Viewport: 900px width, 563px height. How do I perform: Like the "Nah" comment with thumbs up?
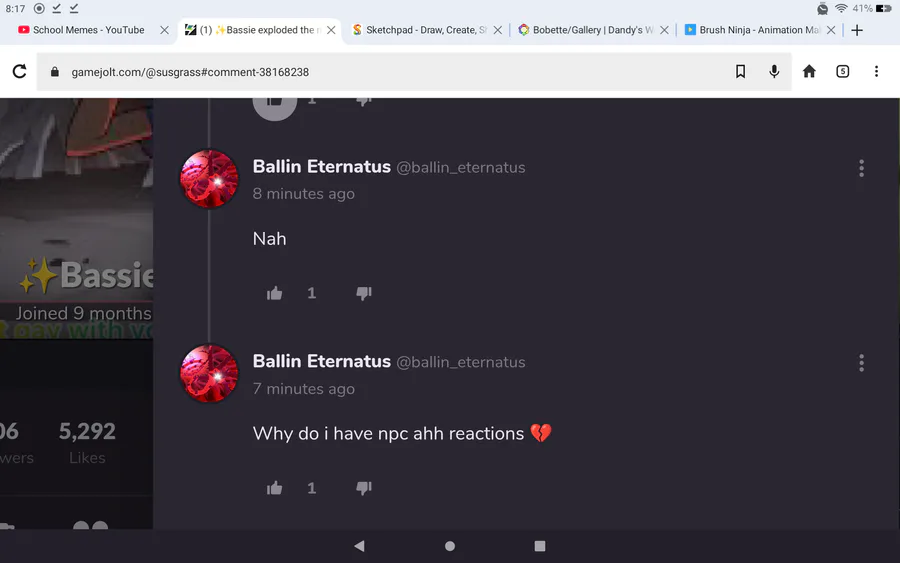pyautogui.click(x=274, y=293)
